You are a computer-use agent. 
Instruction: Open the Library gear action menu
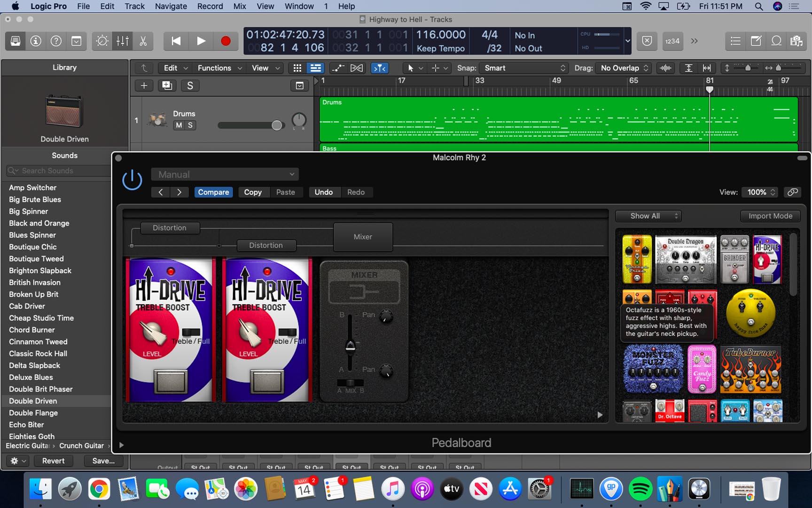point(18,461)
